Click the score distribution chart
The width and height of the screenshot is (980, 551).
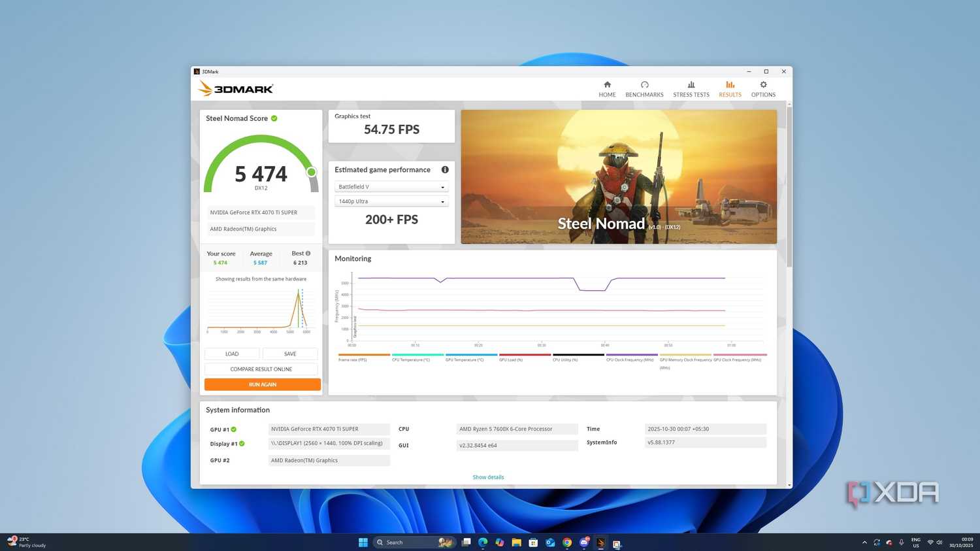coord(261,310)
